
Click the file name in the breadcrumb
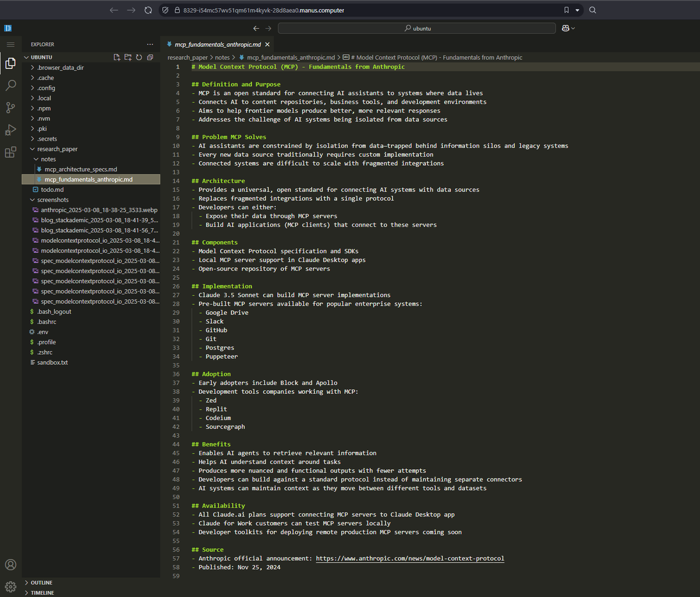[290, 58]
